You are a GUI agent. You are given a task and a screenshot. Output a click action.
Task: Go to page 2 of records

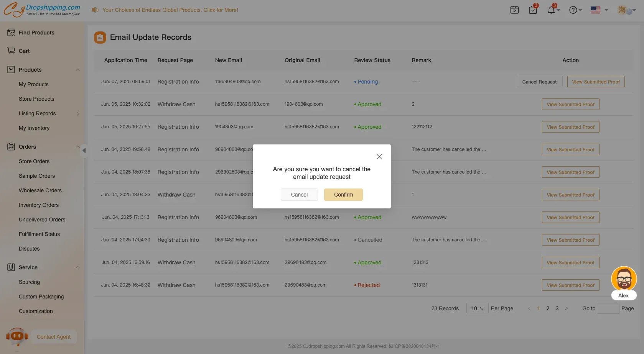[x=548, y=308]
